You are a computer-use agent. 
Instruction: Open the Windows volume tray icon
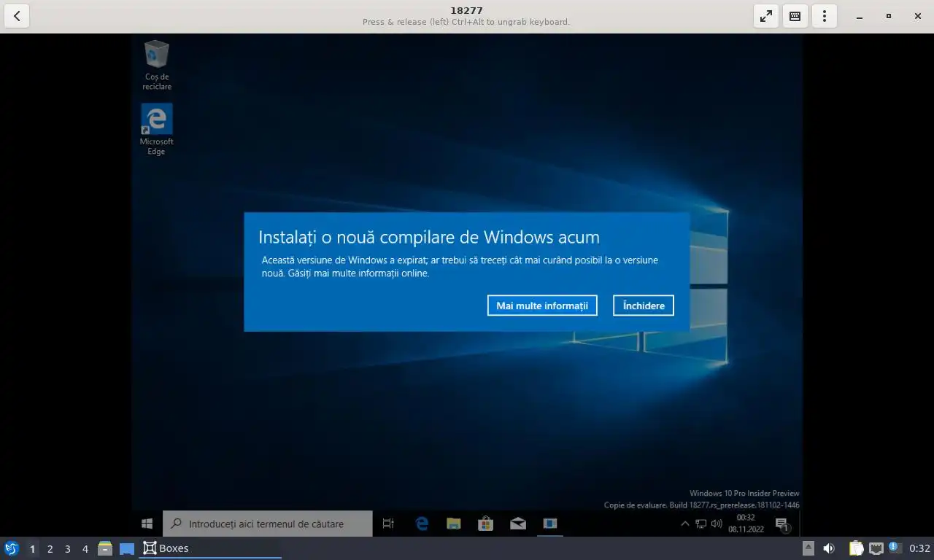pos(717,524)
